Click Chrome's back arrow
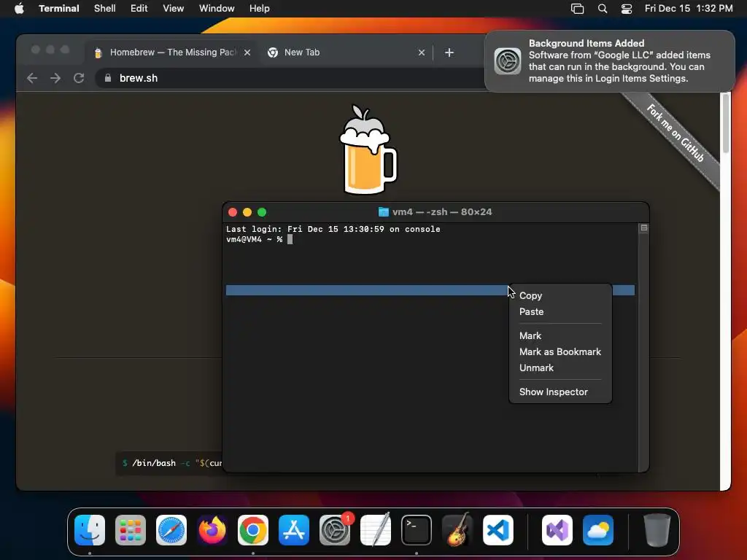 click(32, 78)
